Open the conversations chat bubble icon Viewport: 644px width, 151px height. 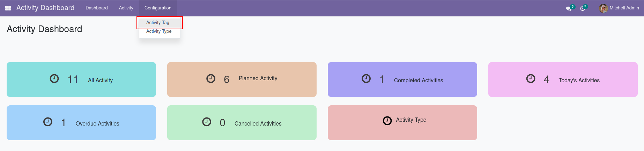tap(569, 8)
